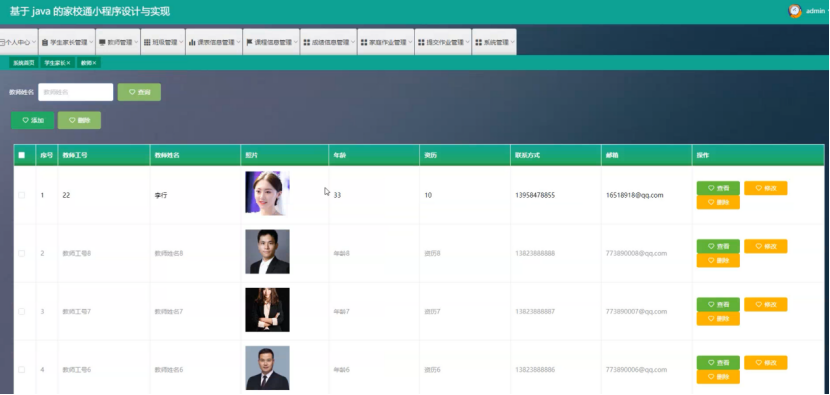
Task: Check the checkbox for row 教师姓名7
Action: (22, 312)
